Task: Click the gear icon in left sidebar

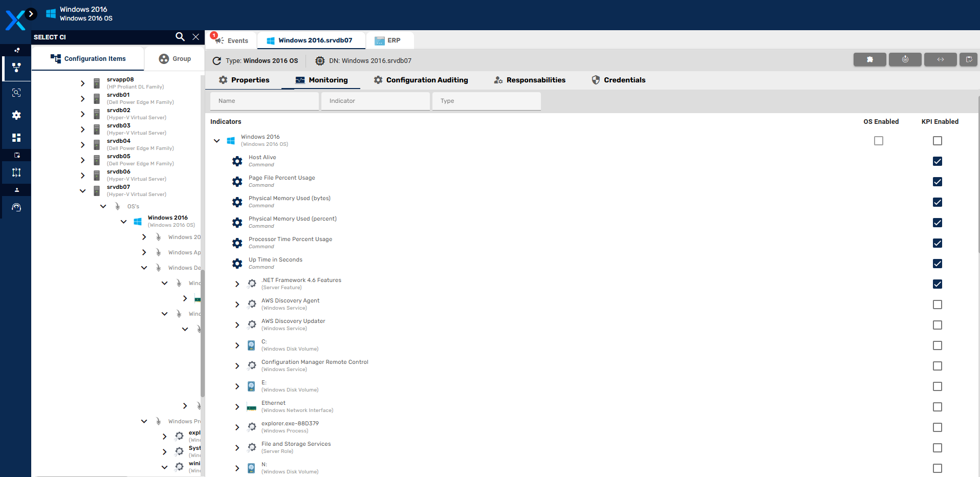Action: click(16, 115)
